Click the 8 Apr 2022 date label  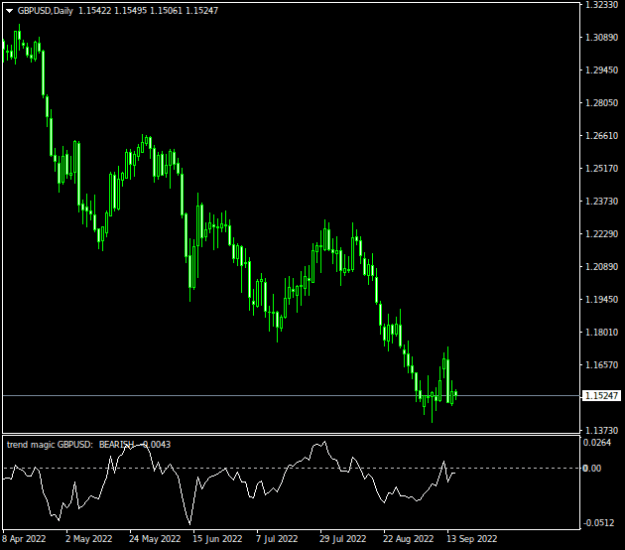tap(24, 539)
